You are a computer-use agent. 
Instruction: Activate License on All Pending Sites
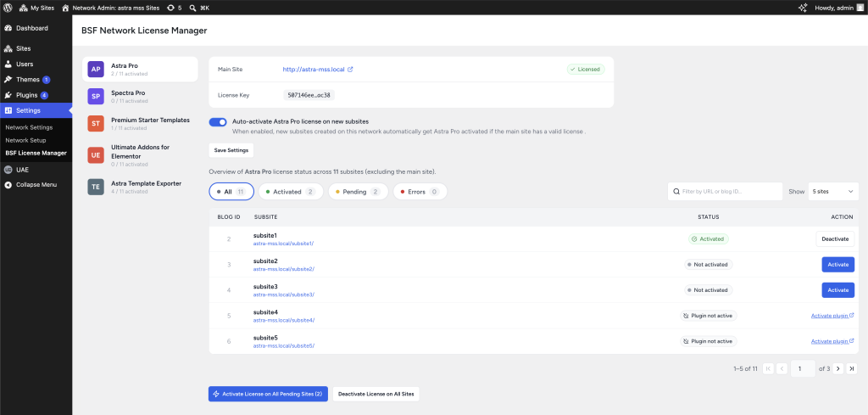coord(269,394)
